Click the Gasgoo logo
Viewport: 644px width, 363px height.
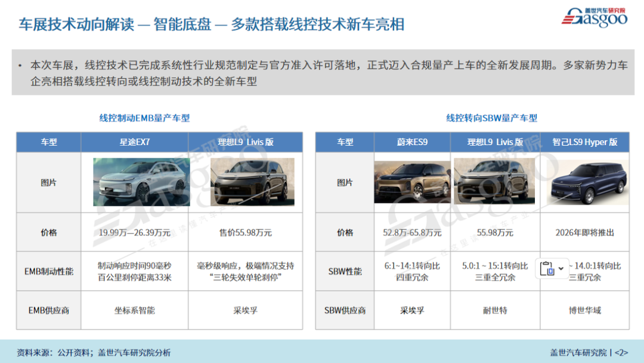click(595, 17)
